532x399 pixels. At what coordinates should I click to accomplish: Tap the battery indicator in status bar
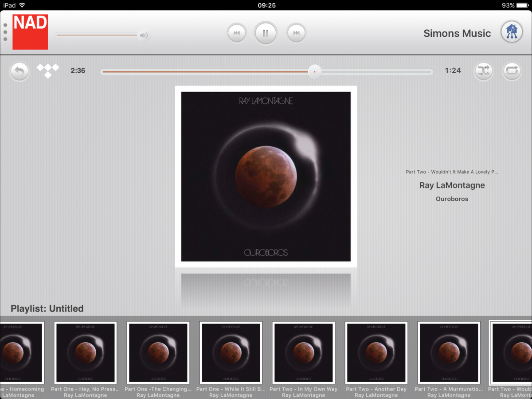523,5
